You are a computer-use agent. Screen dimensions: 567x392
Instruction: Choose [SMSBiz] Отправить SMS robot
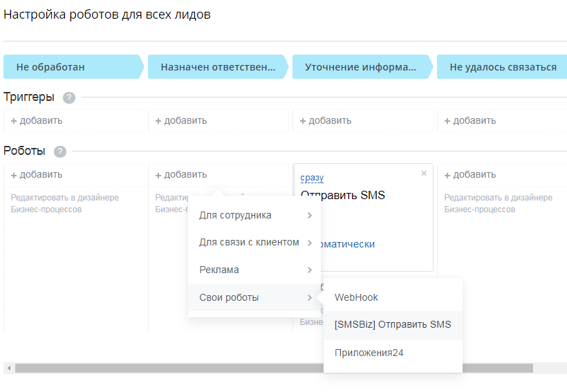[x=393, y=325]
